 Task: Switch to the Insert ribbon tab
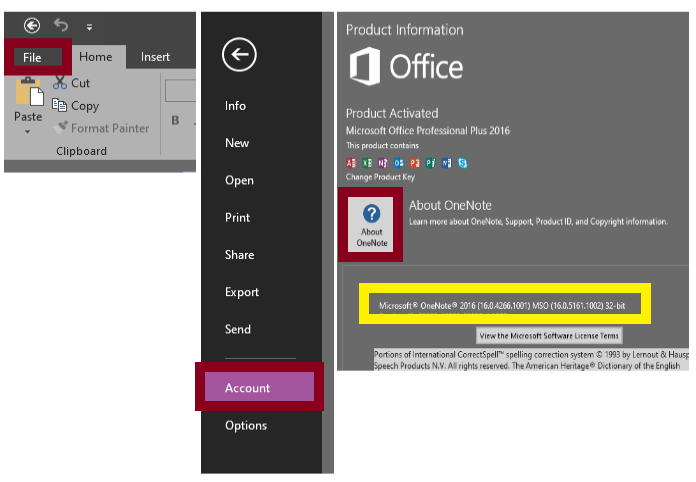(155, 57)
